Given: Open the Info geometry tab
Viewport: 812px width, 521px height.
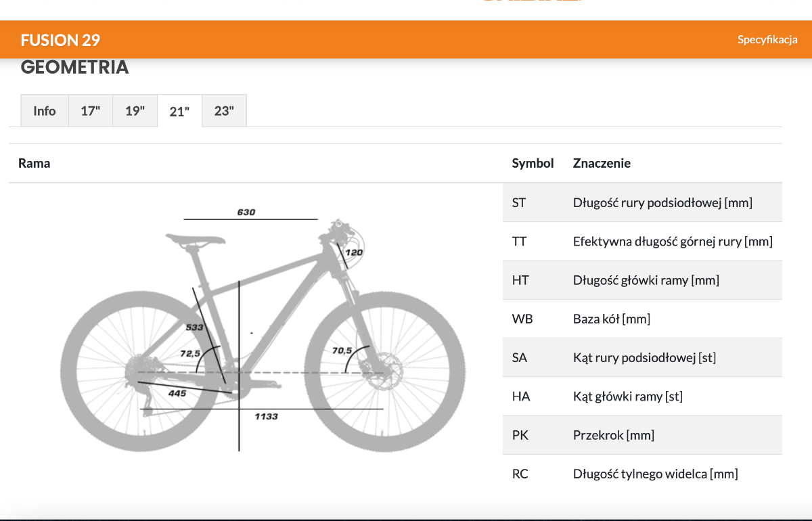Looking at the screenshot, I should 45,111.
